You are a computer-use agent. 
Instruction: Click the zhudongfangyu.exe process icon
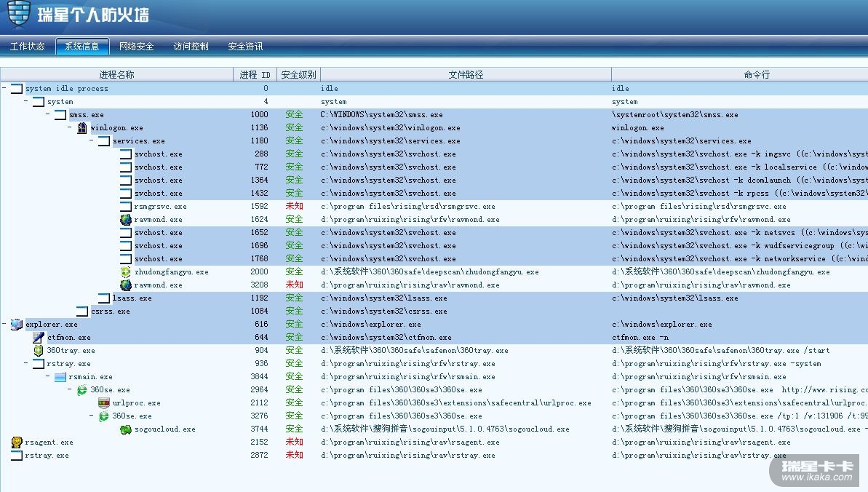pos(126,272)
